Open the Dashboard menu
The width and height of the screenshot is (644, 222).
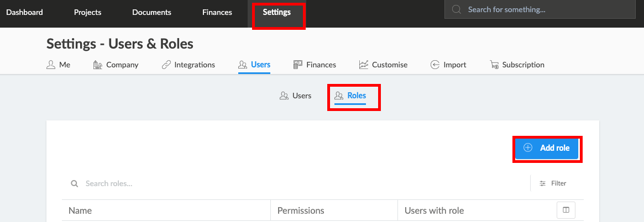click(x=25, y=12)
